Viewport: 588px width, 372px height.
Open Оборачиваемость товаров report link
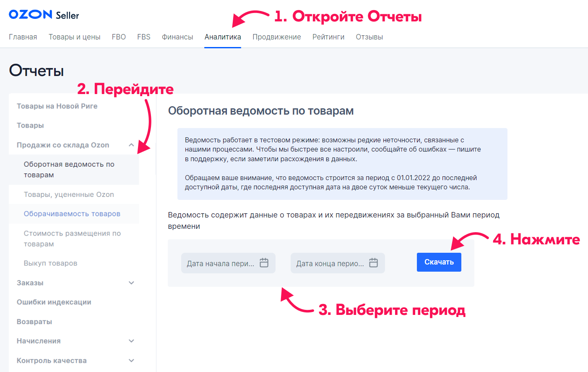tap(72, 214)
